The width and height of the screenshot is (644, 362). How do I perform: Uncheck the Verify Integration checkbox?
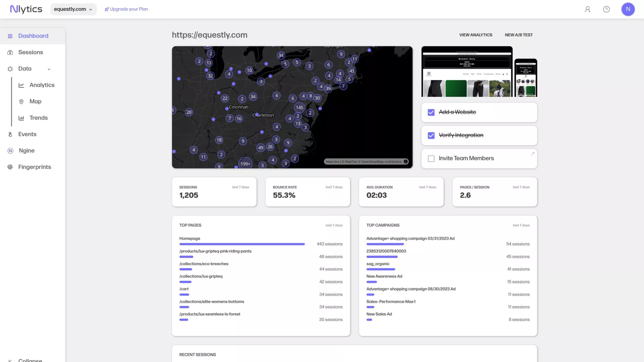click(x=431, y=135)
